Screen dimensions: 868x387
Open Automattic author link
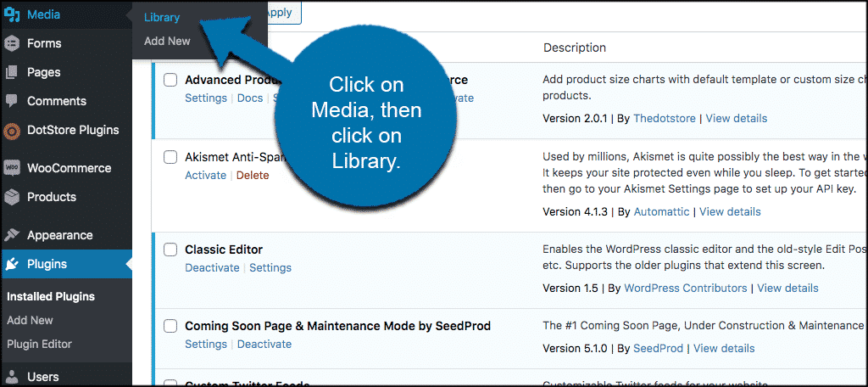[661, 212]
